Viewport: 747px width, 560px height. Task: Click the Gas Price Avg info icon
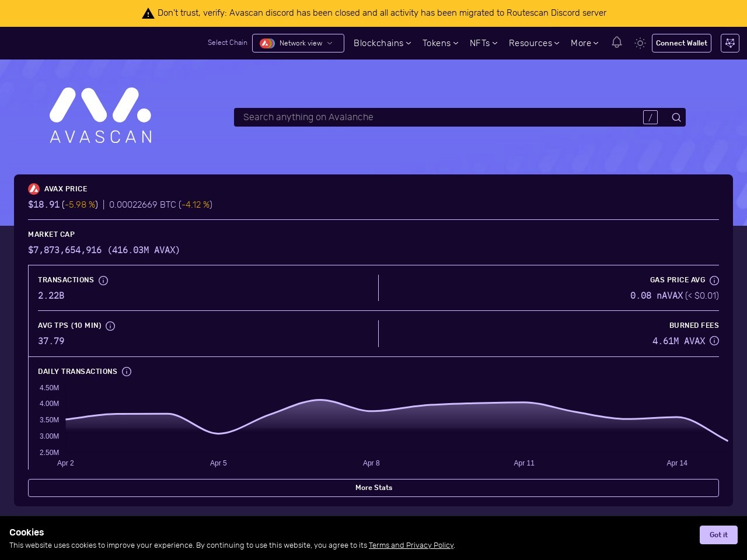[714, 281]
